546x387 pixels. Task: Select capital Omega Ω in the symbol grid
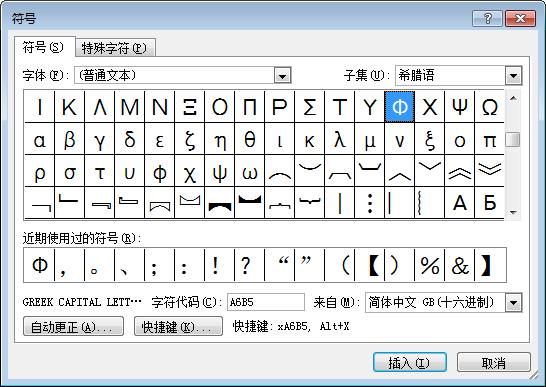point(490,107)
